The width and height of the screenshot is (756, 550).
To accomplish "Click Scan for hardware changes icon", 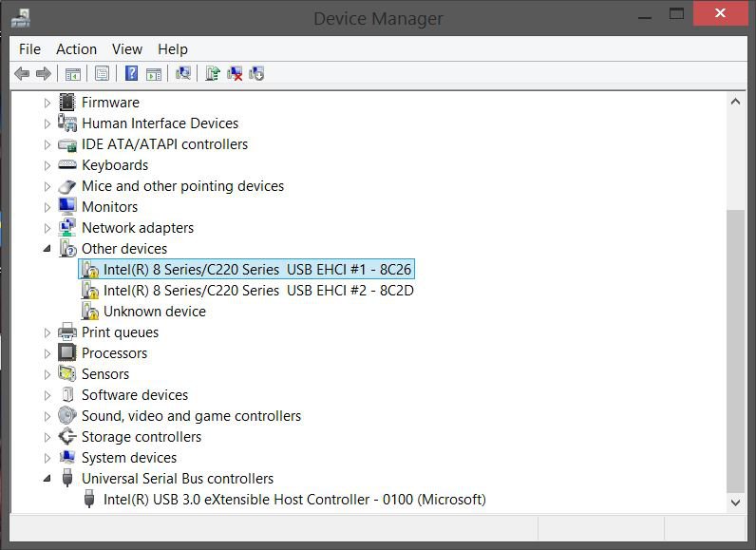I will pyautogui.click(x=183, y=74).
